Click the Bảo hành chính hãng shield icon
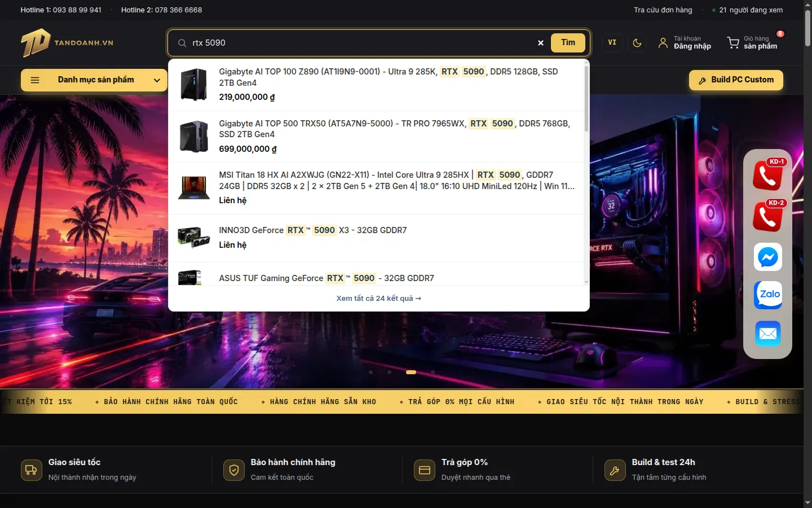Image resolution: width=812 pixels, height=508 pixels. click(x=234, y=470)
